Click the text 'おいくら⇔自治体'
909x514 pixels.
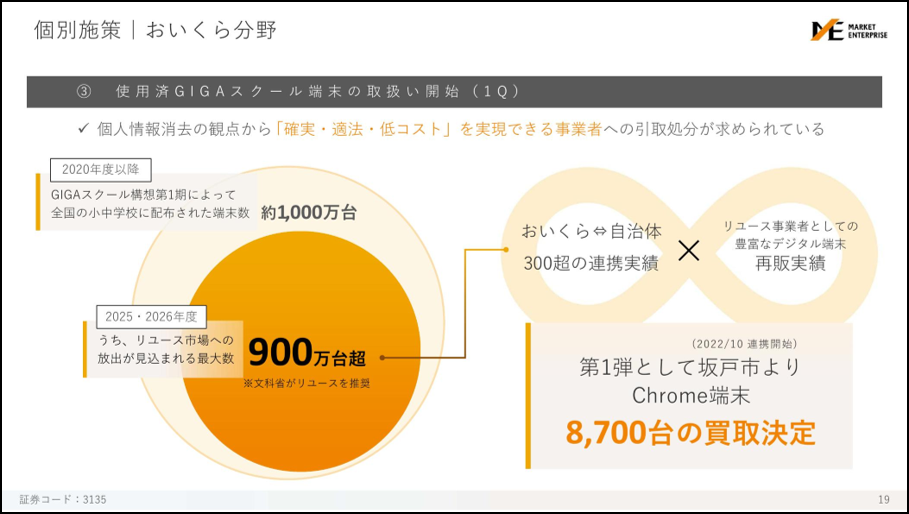click(592, 232)
